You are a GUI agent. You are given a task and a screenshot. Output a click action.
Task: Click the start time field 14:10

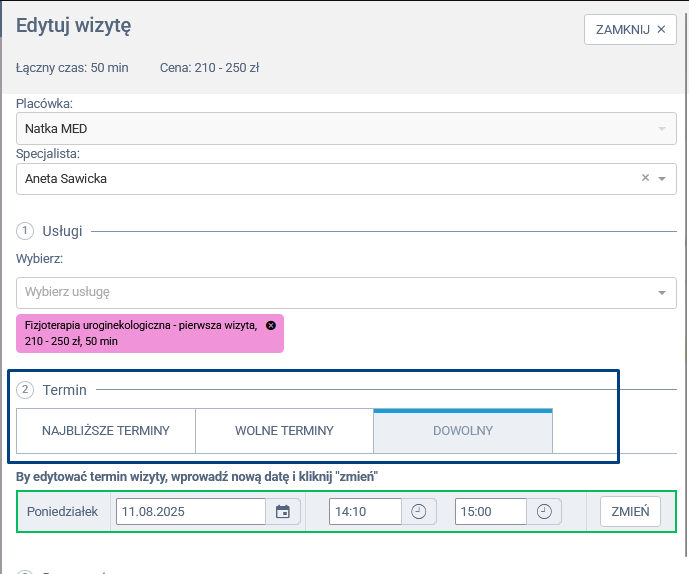pos(365,512)
